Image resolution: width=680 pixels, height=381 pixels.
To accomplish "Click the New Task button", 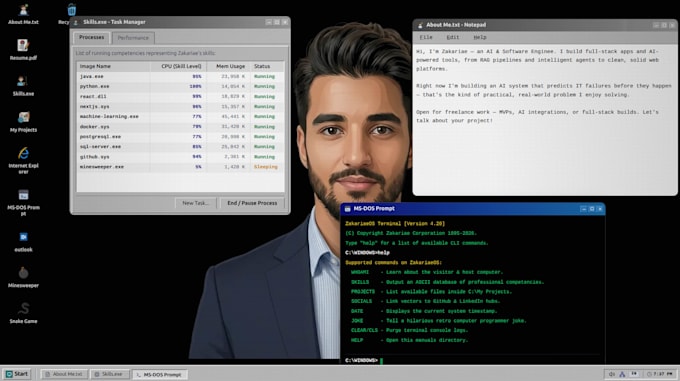I will tap(196, 203).
